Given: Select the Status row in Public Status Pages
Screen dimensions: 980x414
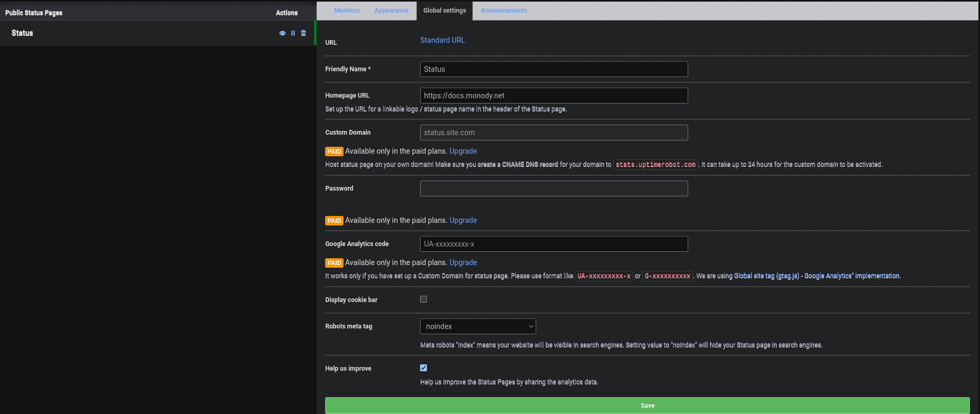Looking at the screenshot, I should click(x=157, y=33).
